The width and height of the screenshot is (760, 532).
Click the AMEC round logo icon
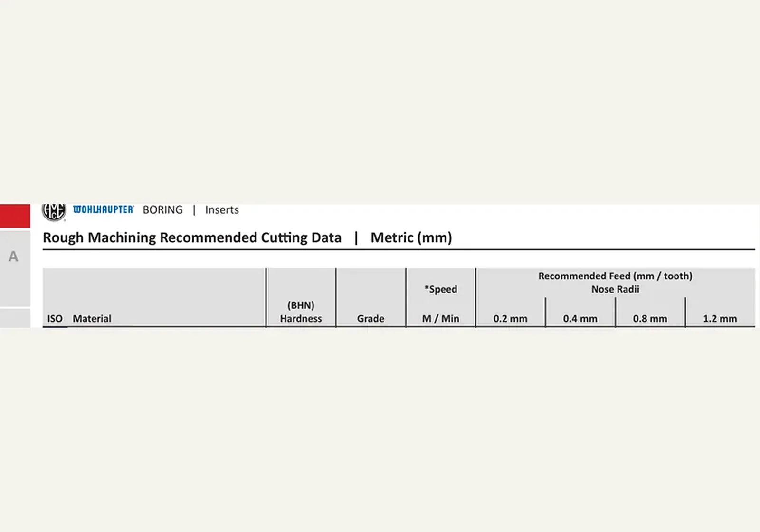coord(54,212)
